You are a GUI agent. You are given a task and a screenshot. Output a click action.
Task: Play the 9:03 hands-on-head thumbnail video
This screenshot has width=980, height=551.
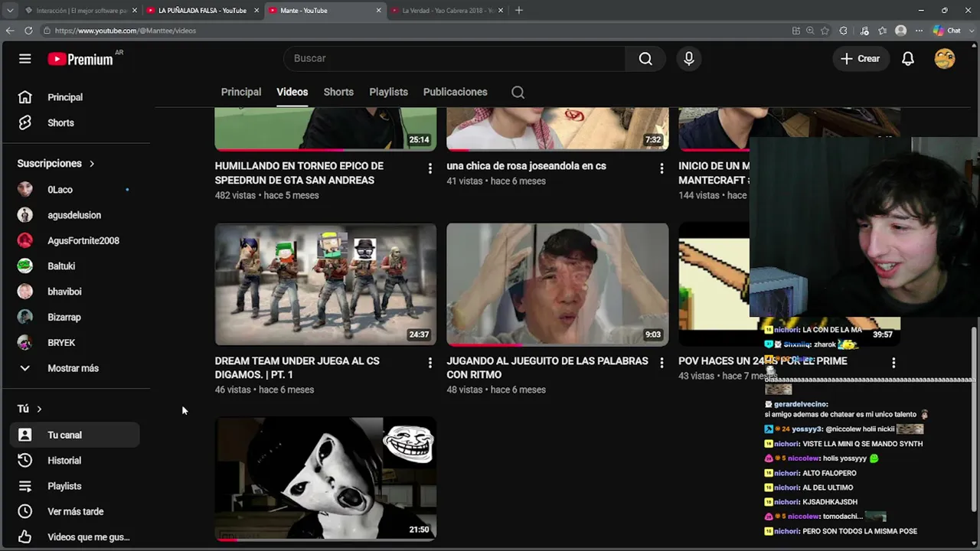coord(557,284)
